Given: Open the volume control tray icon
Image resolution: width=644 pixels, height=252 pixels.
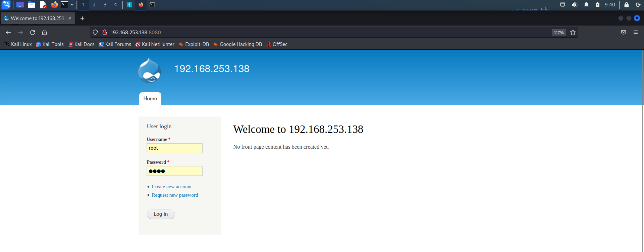Looking at the screenshot, I should click(575, 5).
